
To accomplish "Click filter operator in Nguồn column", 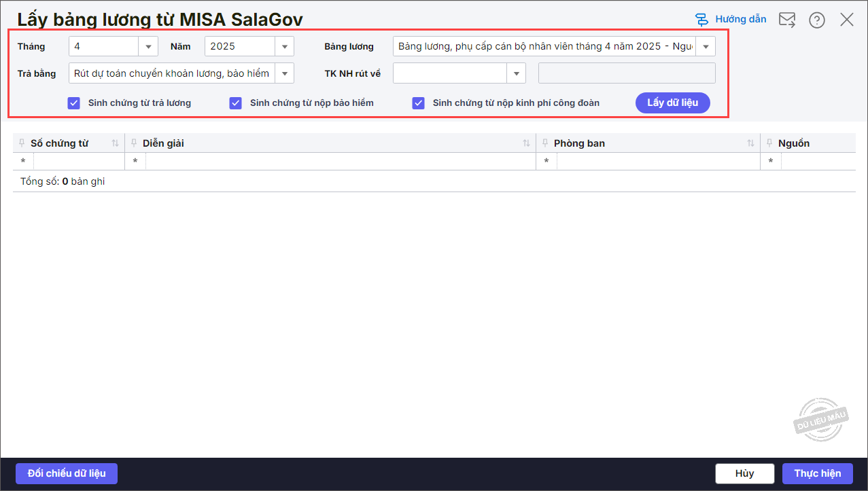I will tap(771, 162).
